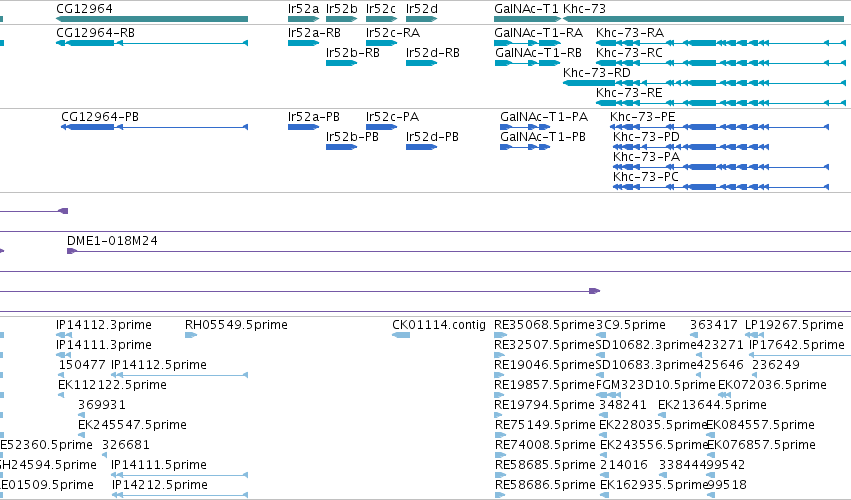
Task: Click protein Ir52d-PB
Action: (432, 137)
